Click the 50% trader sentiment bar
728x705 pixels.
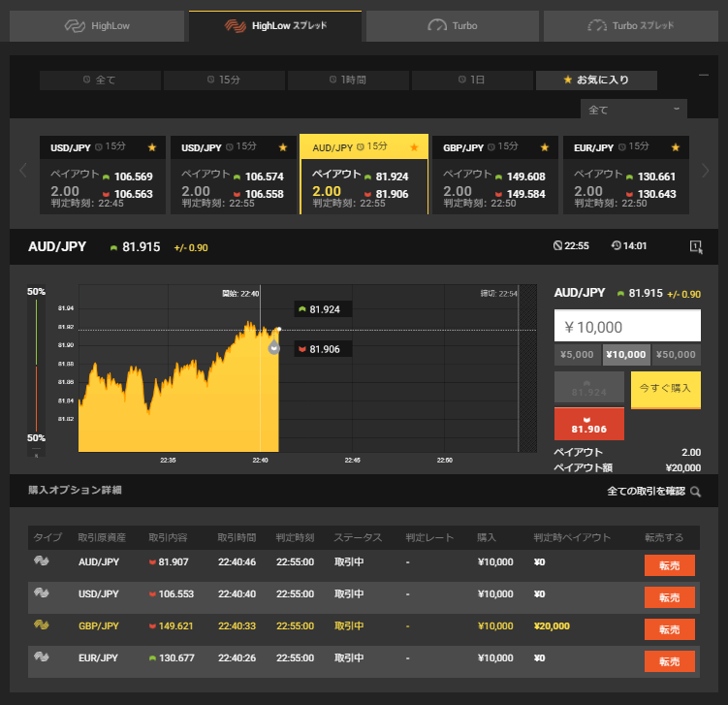pos(36,365)
